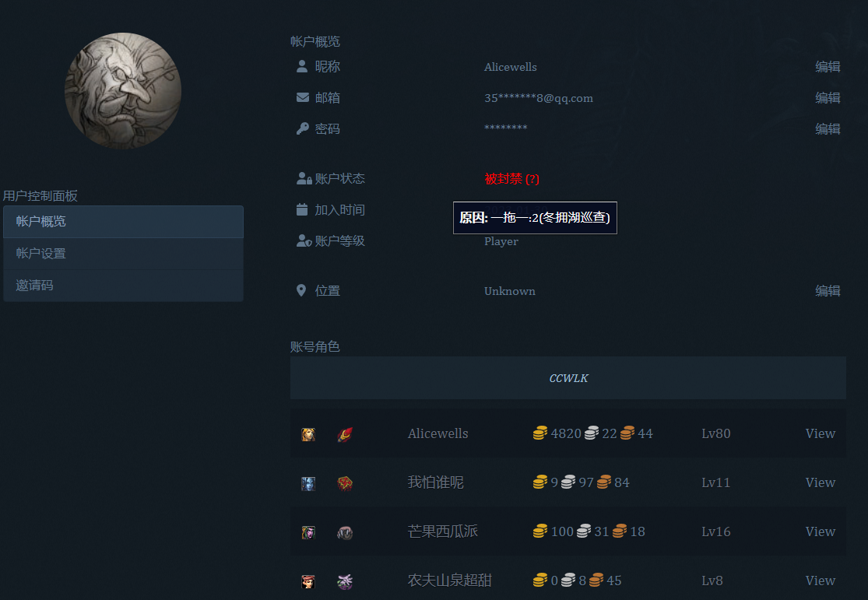Screen dimensions: 868x600
Task: Click the round profile avatar image
Action: point(123,91)
